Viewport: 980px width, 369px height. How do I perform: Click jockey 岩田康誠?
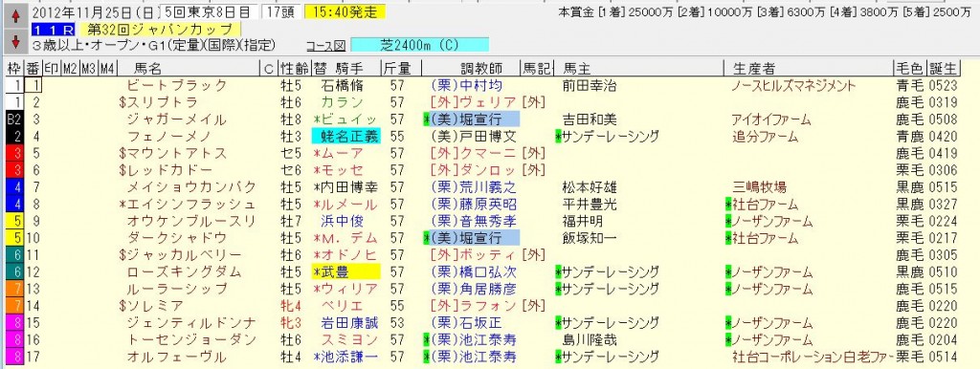tap(349, 322)
